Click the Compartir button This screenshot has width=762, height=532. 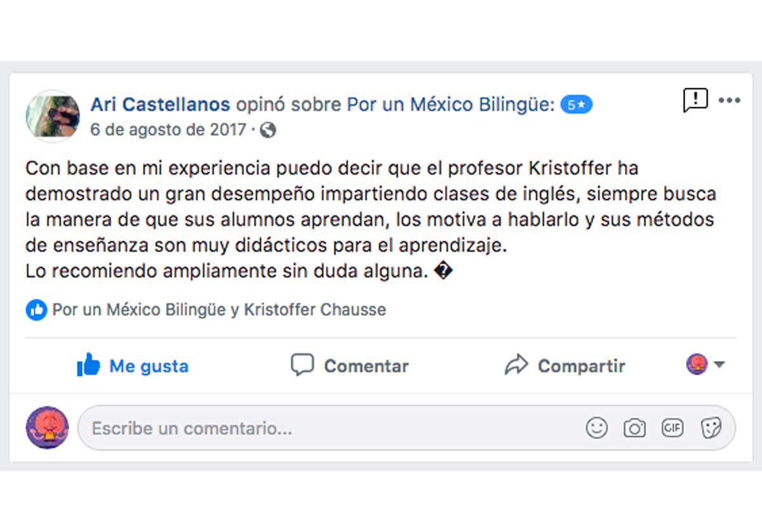(565, 366)
